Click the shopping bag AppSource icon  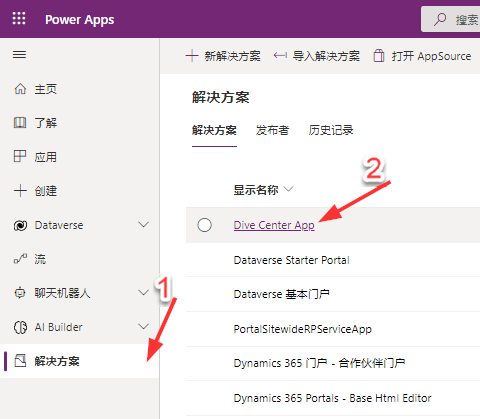click(x=379, y=56)
